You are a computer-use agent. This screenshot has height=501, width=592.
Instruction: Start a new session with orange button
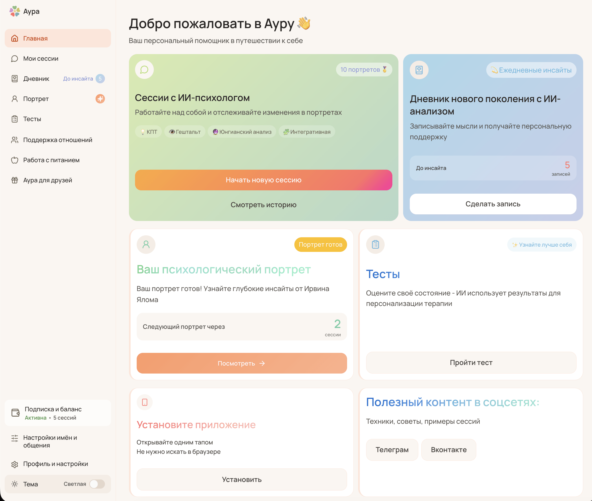(x=264, y=180)
